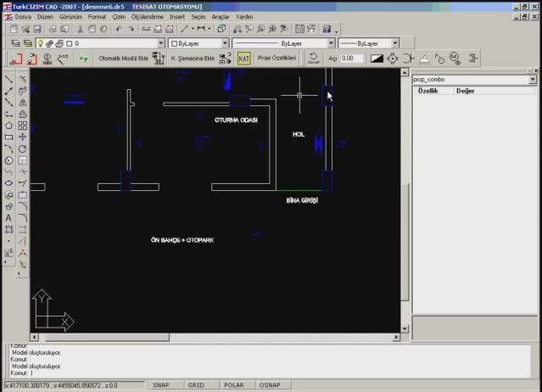Select the Move cross-arrows tool

pyautogui.click(x=22, y=137)
